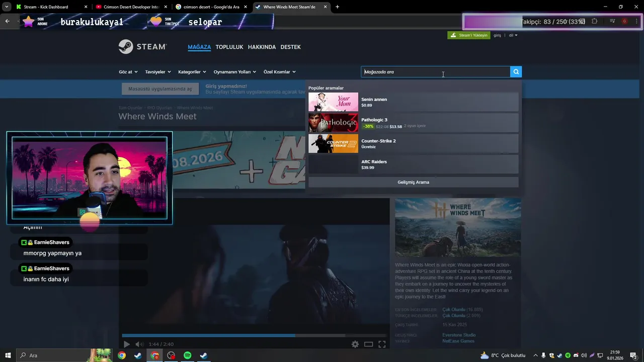This screenshot has width=644, height=362.
Task: Open TOPLULUK community menu
Action: [229, 47]
